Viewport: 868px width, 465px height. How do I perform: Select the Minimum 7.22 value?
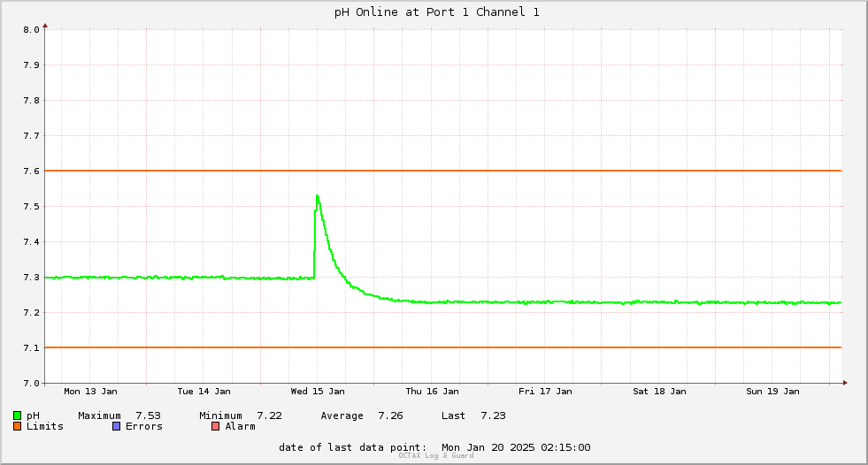(270, 415)
